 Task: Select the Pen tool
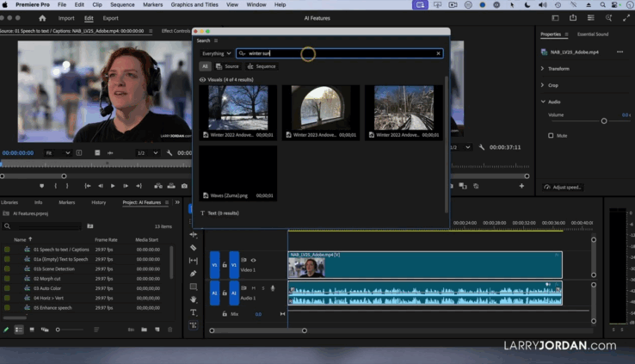(194, 274)
